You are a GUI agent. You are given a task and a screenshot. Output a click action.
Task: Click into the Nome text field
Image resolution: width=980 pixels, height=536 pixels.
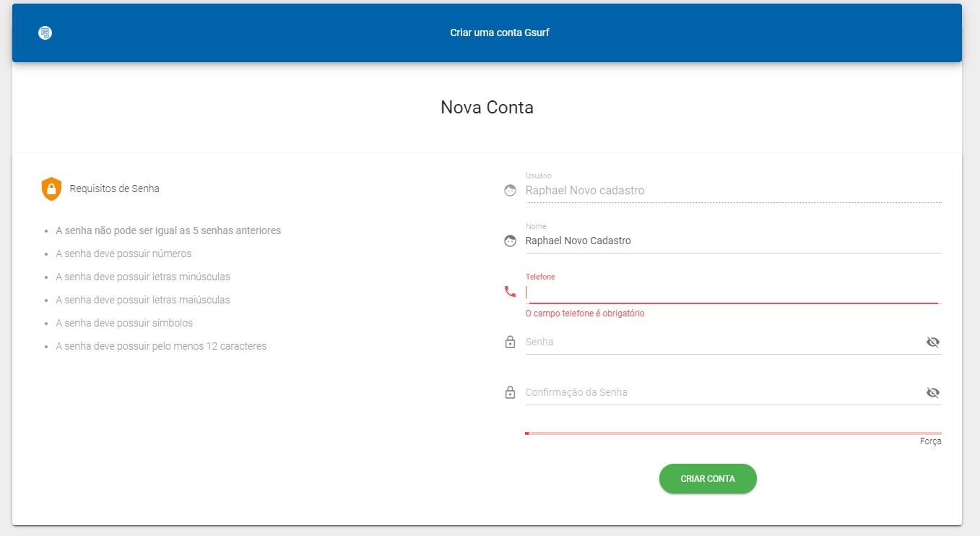(722, 241)
